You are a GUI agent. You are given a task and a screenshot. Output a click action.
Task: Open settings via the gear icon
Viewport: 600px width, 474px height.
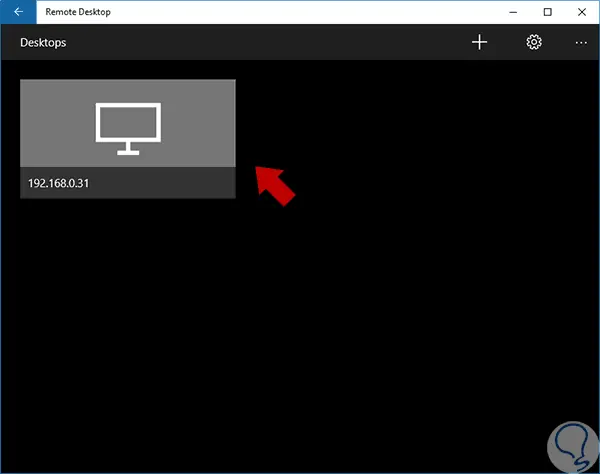534,42
